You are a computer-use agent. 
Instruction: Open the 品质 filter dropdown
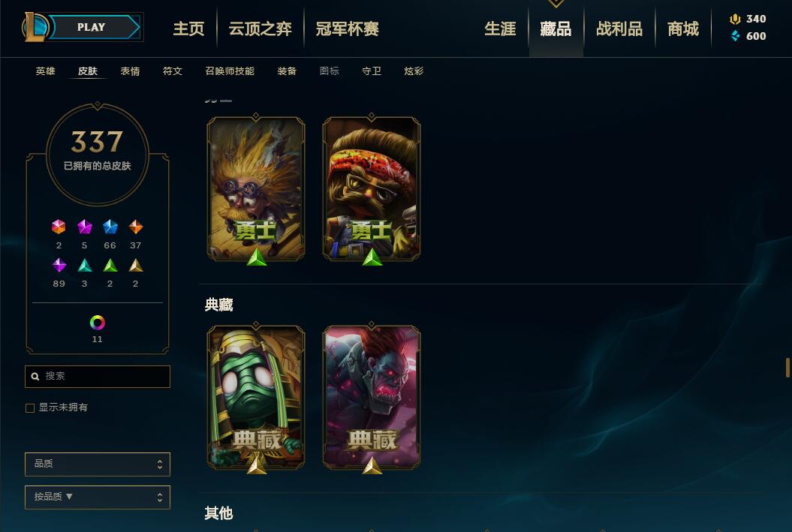click(98, 464)
